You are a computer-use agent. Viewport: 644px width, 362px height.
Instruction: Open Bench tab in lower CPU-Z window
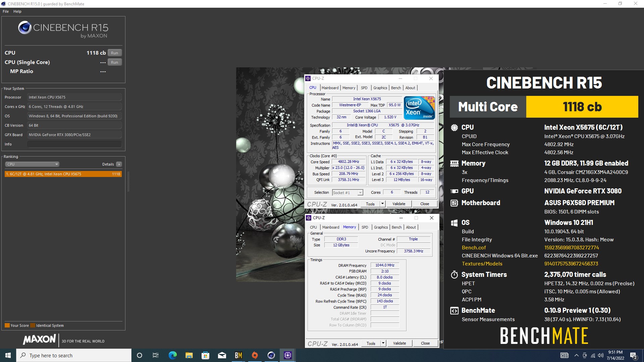click(x=397, y=227)
